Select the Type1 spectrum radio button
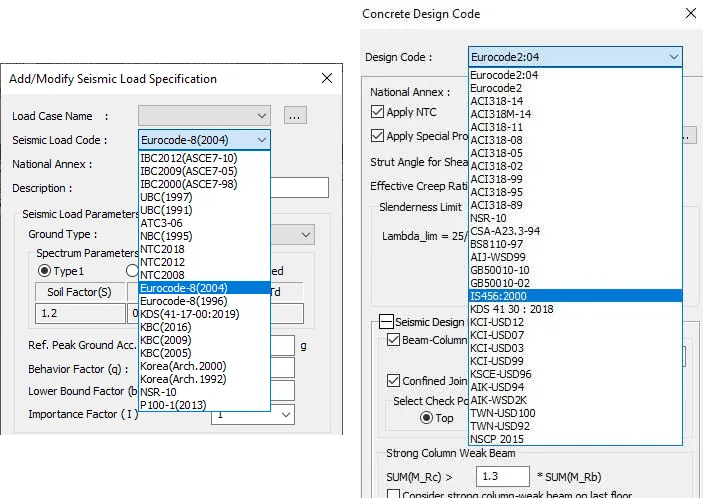The image size is (703, 498). [x=44, y=271]
